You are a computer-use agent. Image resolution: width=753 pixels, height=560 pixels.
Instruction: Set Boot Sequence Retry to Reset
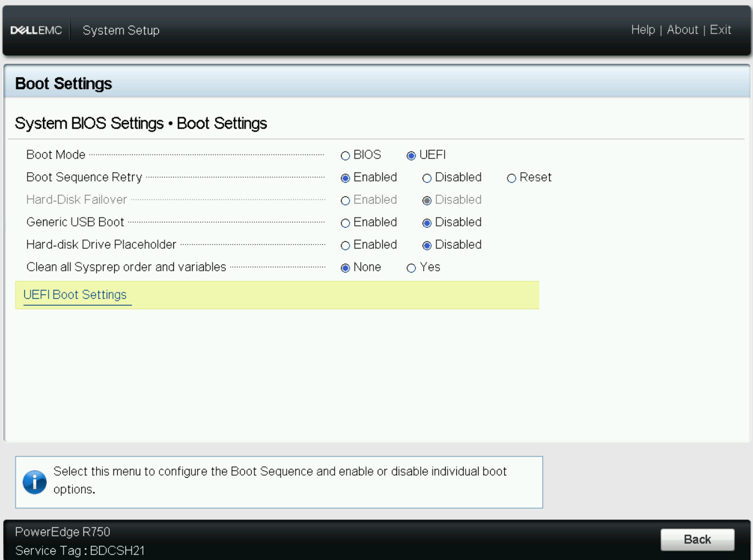512,178
